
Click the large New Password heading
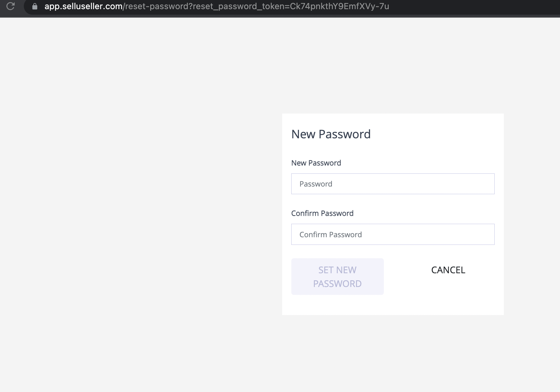[x=331, y=134]
